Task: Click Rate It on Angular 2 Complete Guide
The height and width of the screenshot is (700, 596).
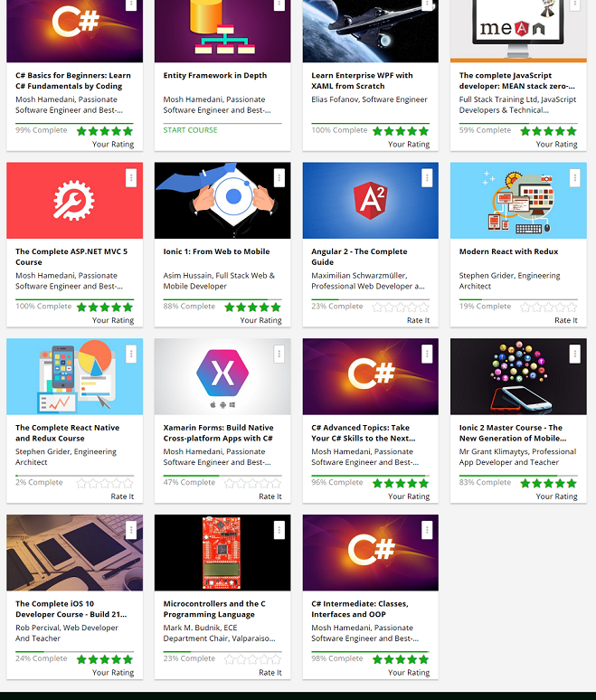Action: coord(418,320)
